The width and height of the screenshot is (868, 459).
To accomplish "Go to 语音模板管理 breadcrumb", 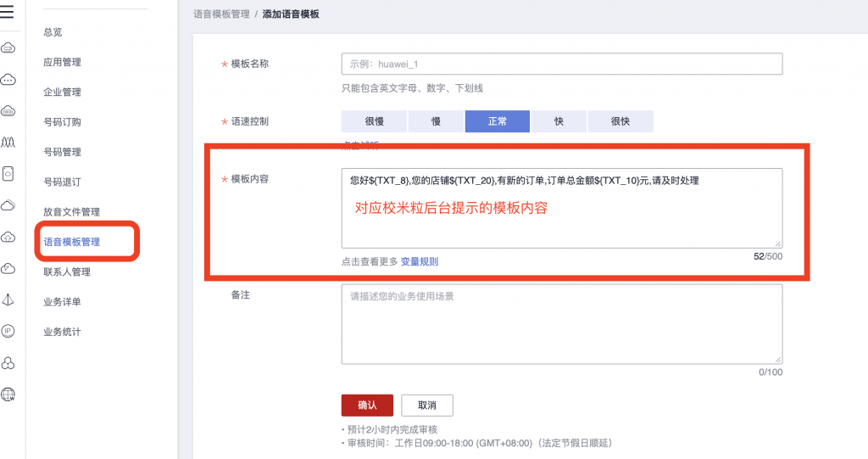I will click(221, 14).
